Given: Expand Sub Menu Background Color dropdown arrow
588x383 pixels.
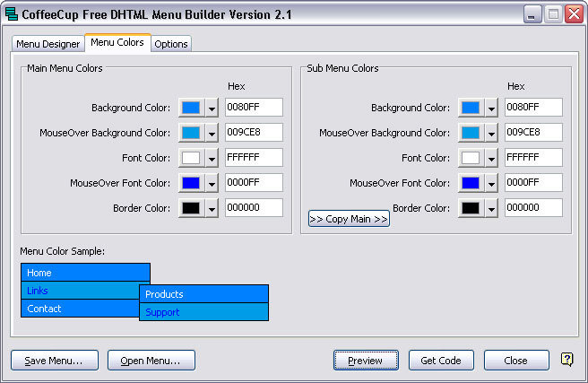Looking at the screenshot, I should (x=491, y=108).
